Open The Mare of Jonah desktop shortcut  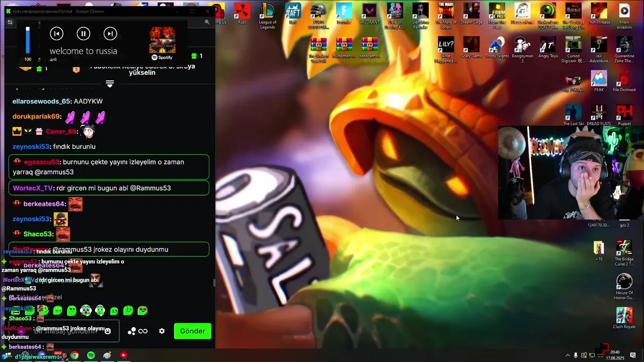point(446,16)
